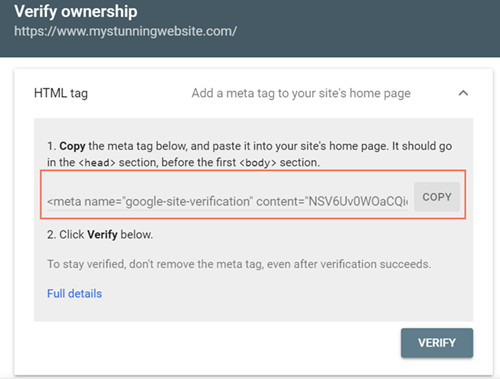Image resolution: width=500 pixels, height=379 pixels.
Task: Click the '2. Click Verify below' instruction
Action: pyautogui.click(x=100, y=235)
